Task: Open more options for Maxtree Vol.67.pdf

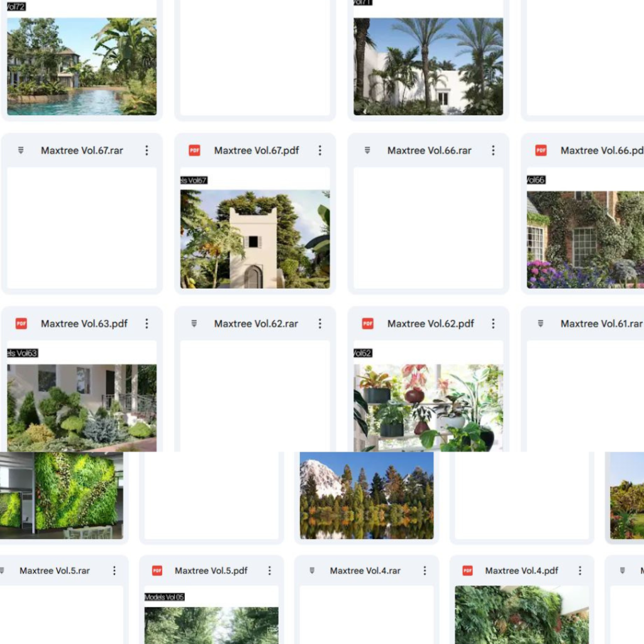Action: click(x=320, y=150)
